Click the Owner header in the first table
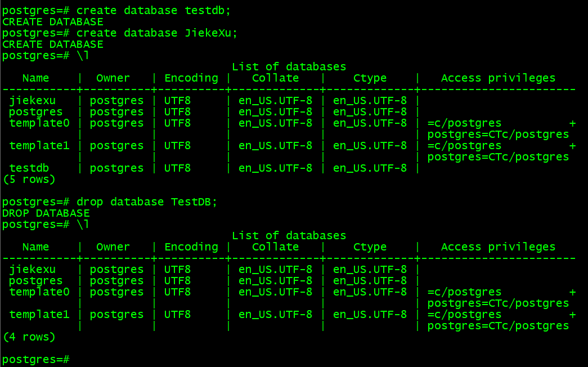This screenshot has width=588, height=367. click(113, 78)
